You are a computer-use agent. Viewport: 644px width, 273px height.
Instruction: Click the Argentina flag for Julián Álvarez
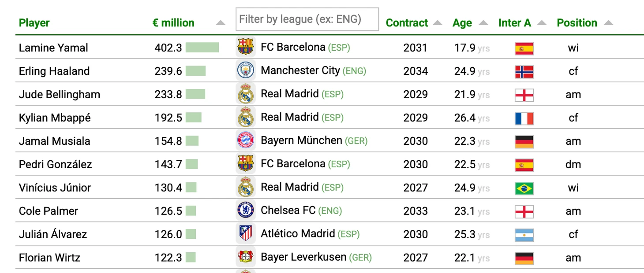coord(524,235)
